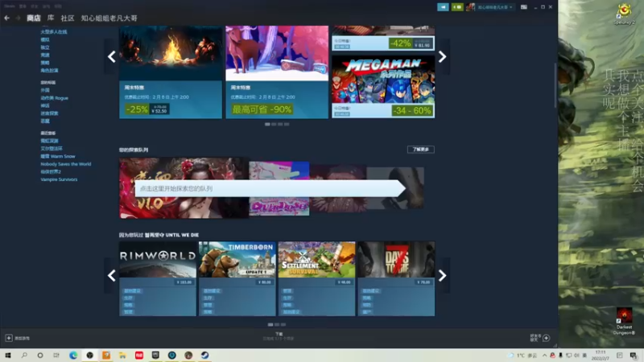The width and height of the screenshot is (644, 362).
Task: Open the 社区 community tab
Action: pyautogui.click(x=68, y=18)
